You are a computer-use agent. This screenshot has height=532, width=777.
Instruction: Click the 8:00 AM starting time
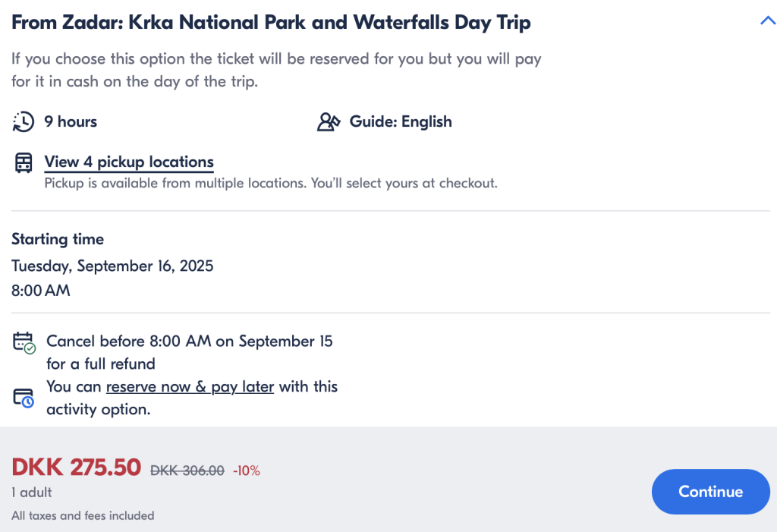click(41, 291)
